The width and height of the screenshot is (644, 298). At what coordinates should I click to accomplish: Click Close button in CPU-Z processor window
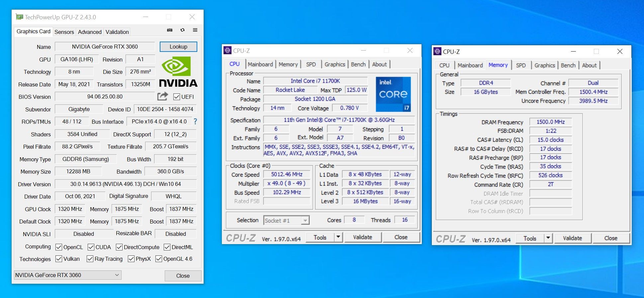pos(401,237)
